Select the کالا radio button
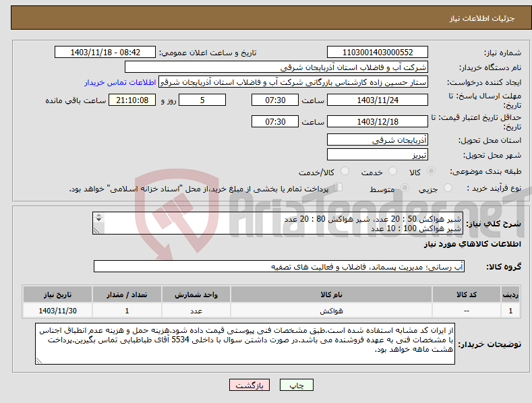 point(431,171)
